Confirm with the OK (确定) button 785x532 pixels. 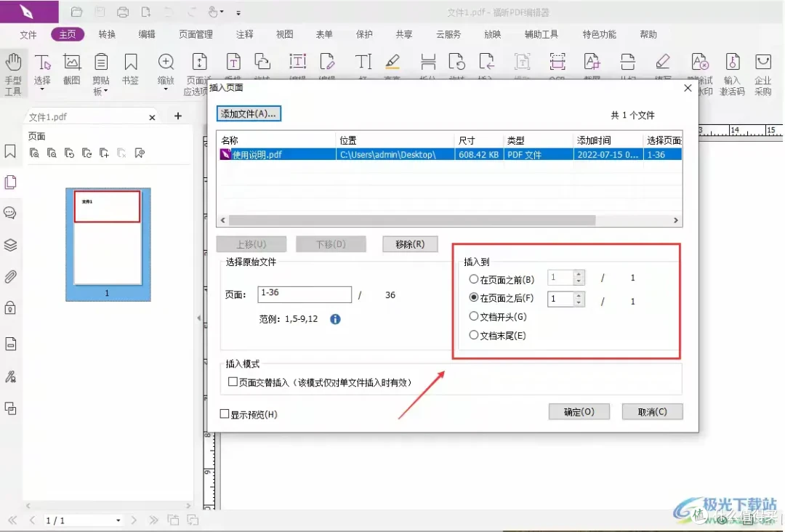[x=579, y=411]
